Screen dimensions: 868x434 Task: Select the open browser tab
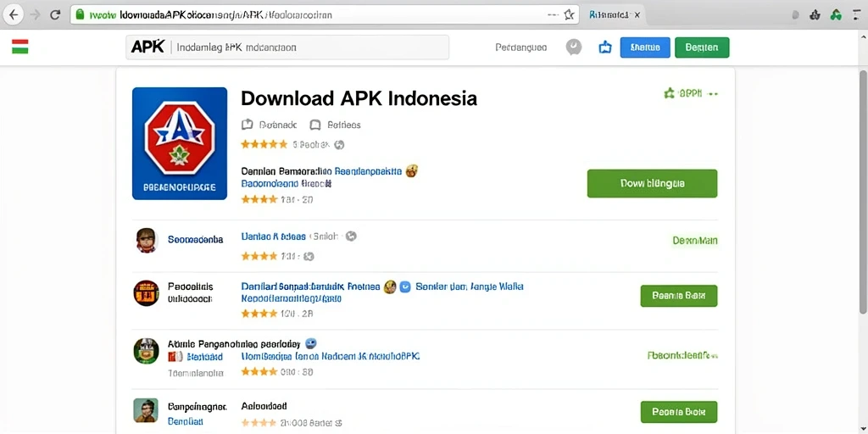point(615,15)
